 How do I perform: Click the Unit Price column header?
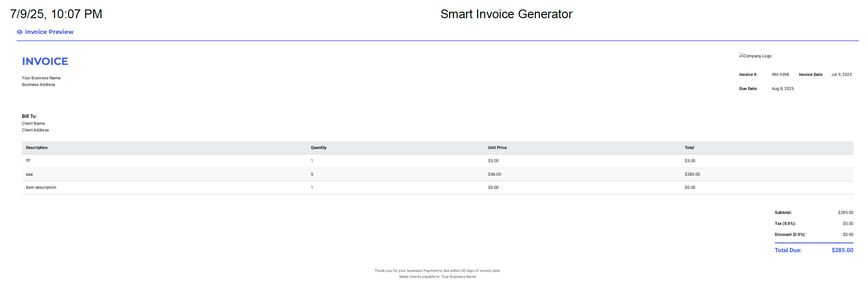tap(497, 147)
